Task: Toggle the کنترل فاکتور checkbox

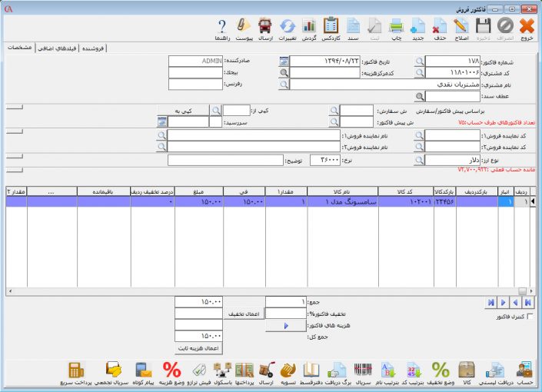Action: 527,317
